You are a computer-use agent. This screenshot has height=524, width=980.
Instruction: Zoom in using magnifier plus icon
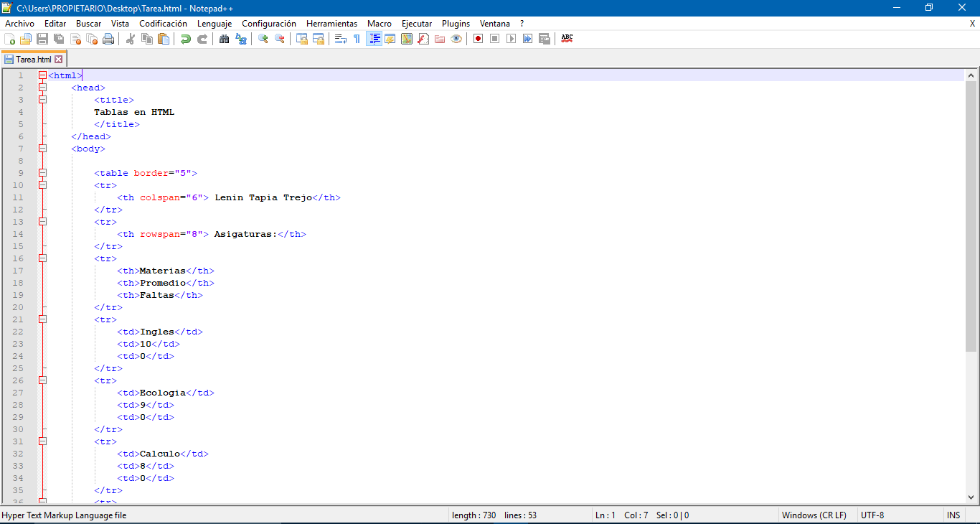tap(263, 38)
